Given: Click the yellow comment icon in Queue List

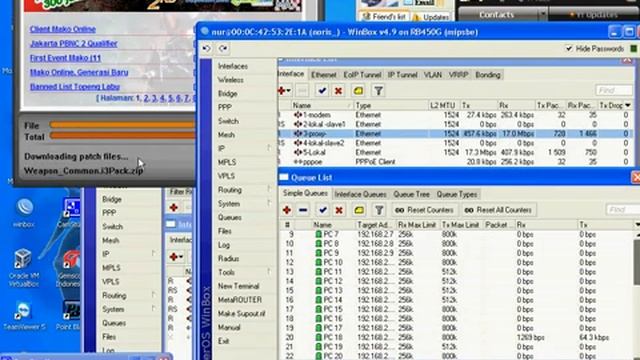Looking at the screenshot, I should tap(359, 210).
